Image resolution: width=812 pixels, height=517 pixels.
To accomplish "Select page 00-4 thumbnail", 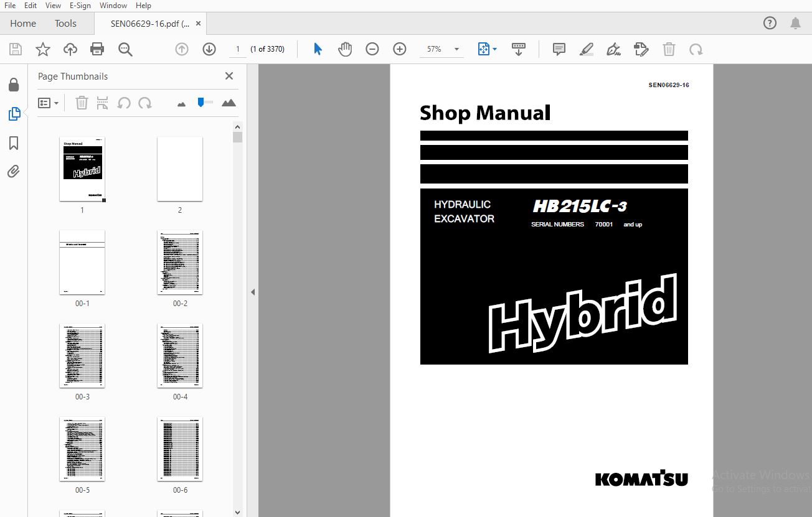I will click(x=180, y=356).
